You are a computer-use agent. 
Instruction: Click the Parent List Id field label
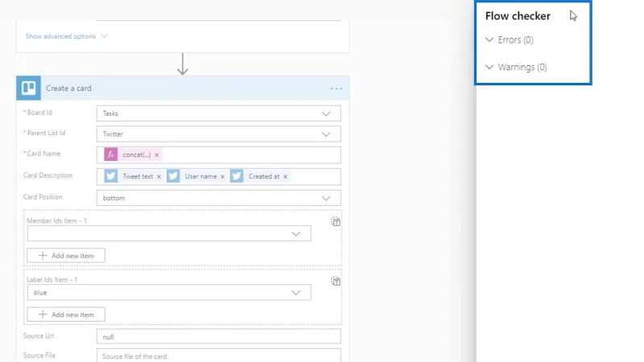[x=44, y=133]
